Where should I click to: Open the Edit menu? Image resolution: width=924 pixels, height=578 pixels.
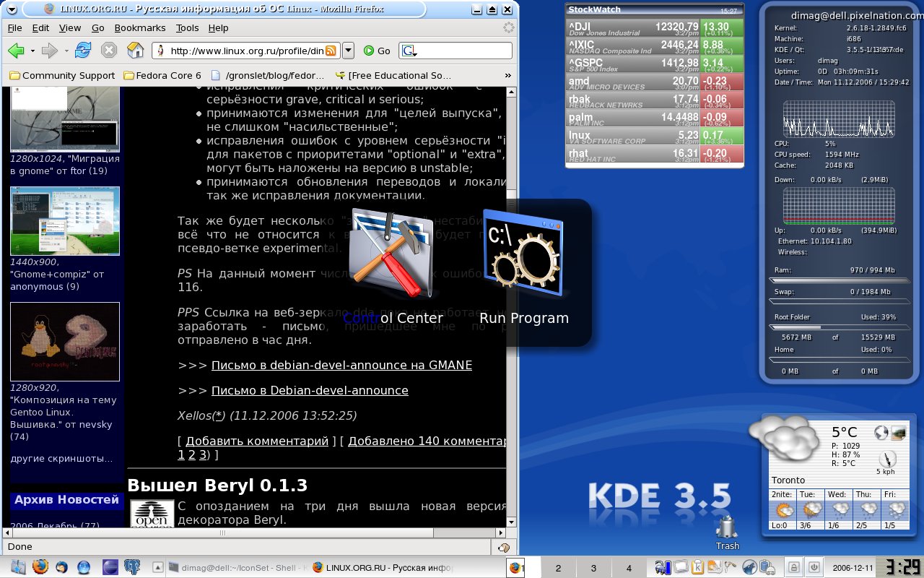tap(40, 27)
